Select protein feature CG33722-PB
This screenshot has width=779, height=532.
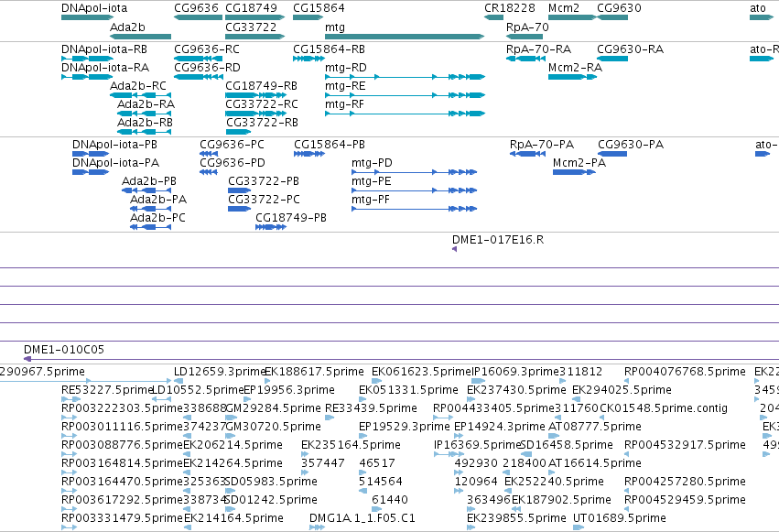click(240, 190)
